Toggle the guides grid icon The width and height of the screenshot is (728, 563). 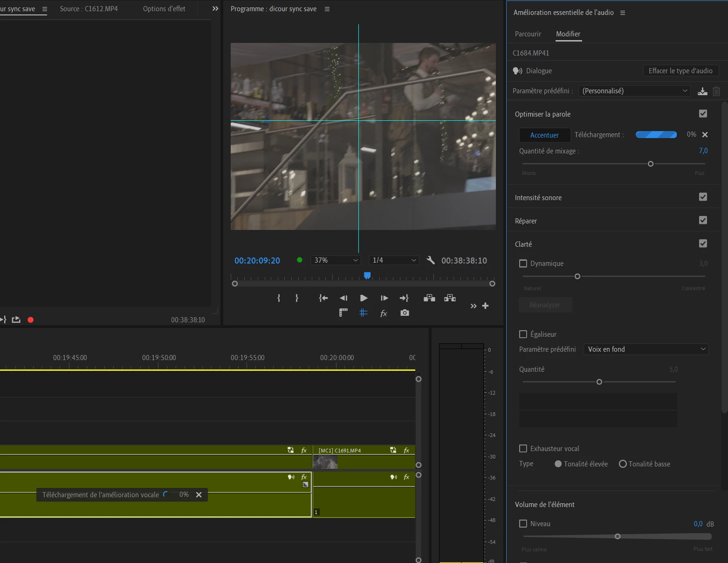[x=364, y=313]
